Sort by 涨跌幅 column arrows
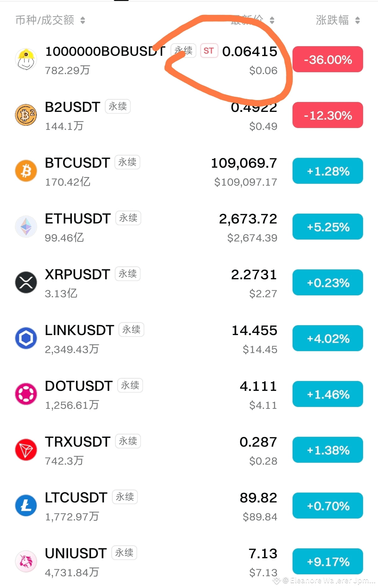Image resolution: width=378 pixels, height=588 pixels. tap(358, 20)
